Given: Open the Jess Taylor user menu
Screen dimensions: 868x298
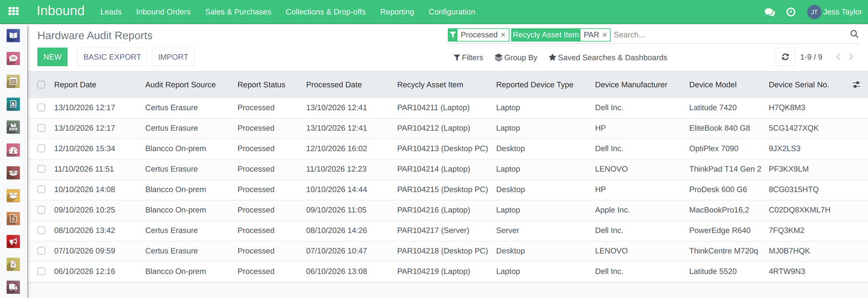Looking at the screenshot, I should click(x=835, y=12).
